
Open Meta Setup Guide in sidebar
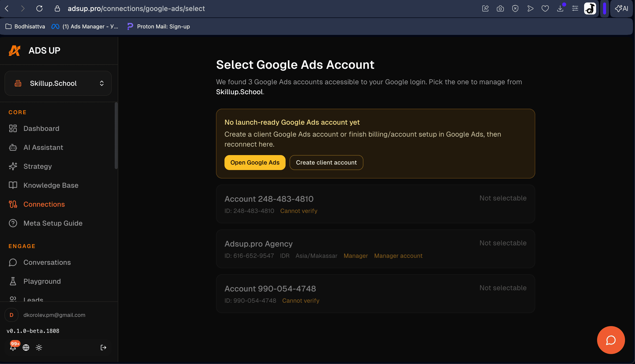coord(53,223)
